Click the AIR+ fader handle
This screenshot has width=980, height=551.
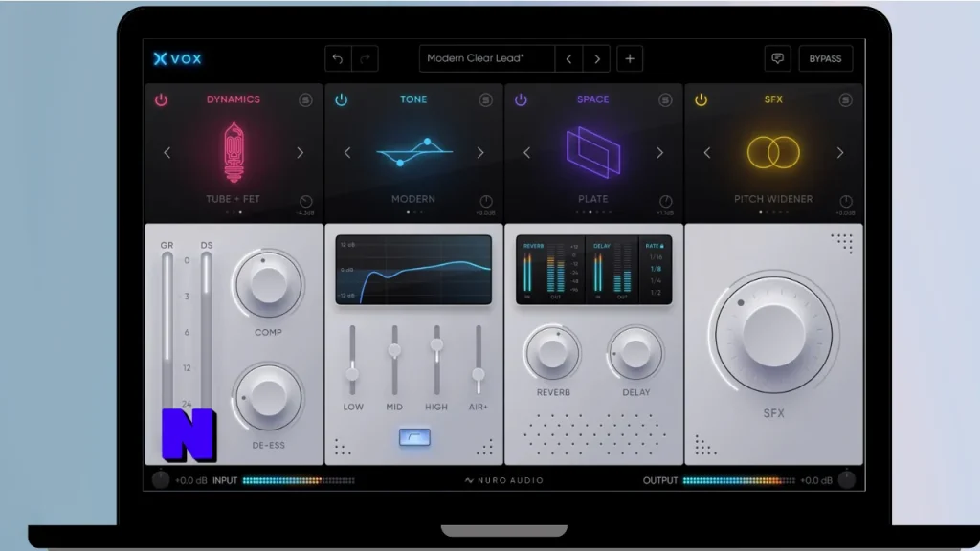(x=479, y=374)
